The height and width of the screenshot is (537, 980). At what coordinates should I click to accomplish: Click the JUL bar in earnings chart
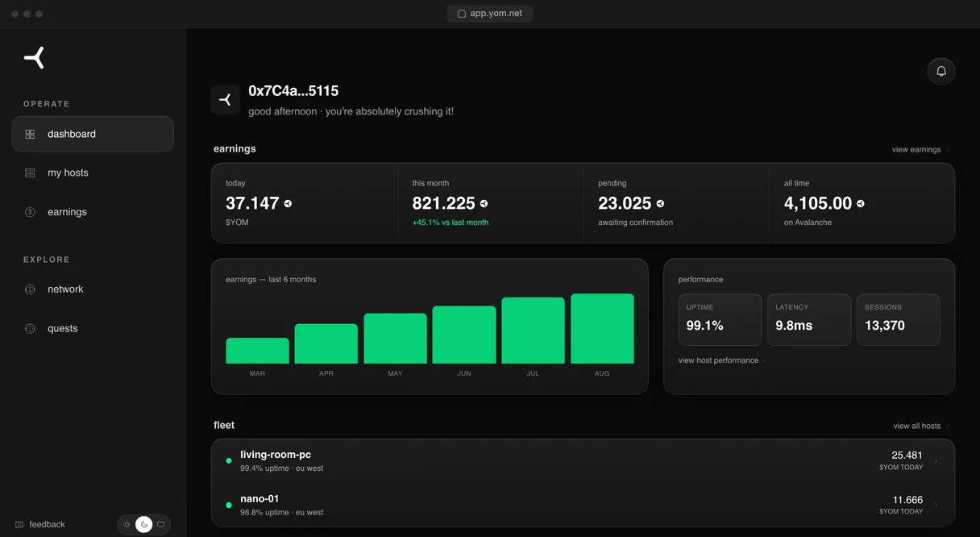point(534,331)
